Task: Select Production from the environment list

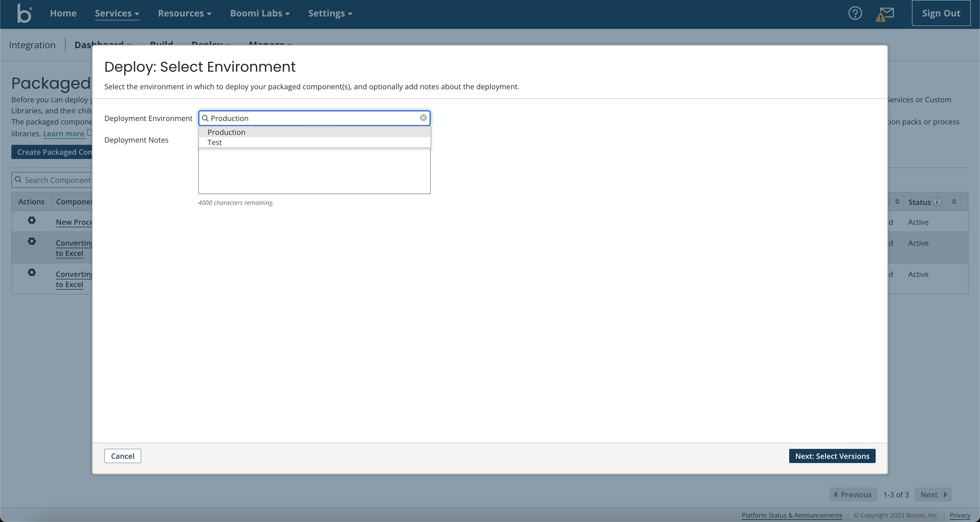Action: [x=226, y=132]
